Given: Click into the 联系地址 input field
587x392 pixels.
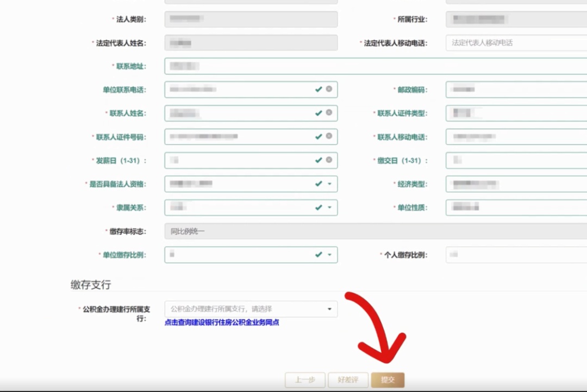Looking at the screenshot, I should pos(375,66).
